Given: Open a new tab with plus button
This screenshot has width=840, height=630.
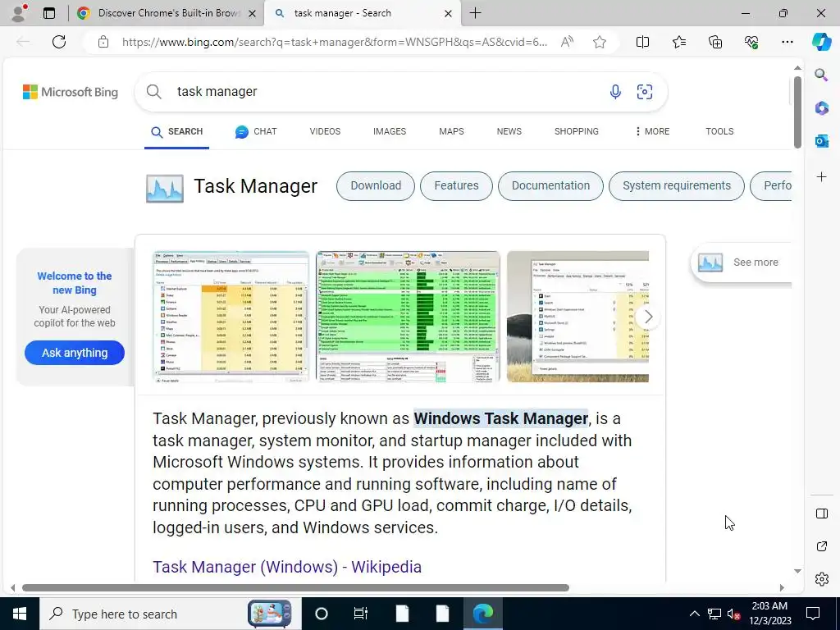Looking at the screenshot, I should 475,13.
